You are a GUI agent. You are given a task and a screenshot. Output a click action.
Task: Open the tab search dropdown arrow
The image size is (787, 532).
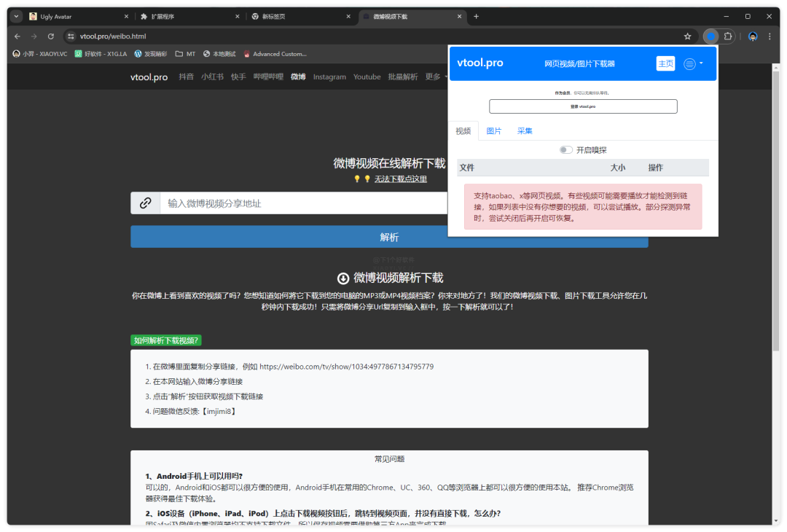(16, 17)
